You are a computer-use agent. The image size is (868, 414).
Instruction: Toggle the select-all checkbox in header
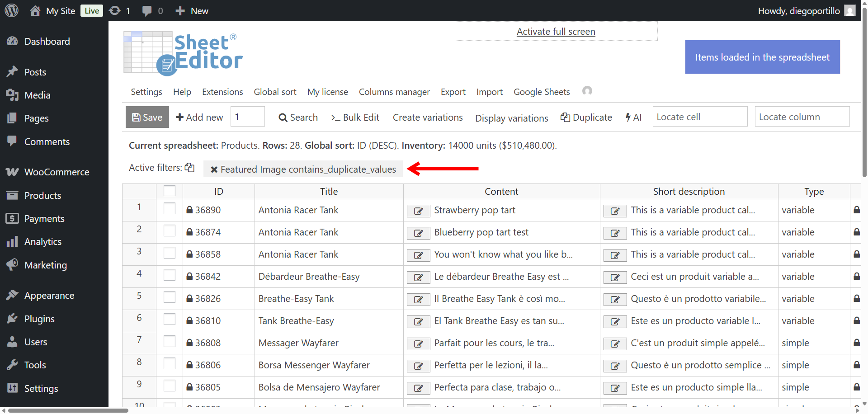click(170, 191)
